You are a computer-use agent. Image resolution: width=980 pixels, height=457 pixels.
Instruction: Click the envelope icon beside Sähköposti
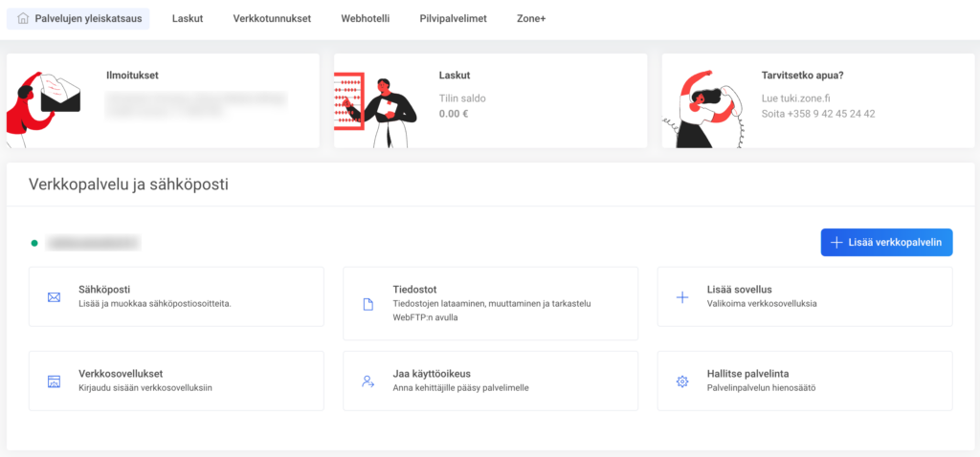[x=54, y=297]
